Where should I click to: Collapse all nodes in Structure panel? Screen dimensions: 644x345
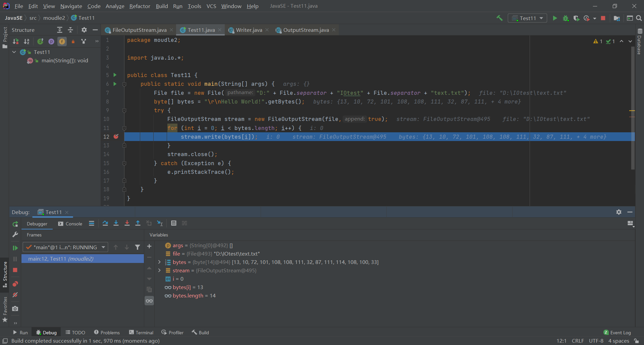70,30
